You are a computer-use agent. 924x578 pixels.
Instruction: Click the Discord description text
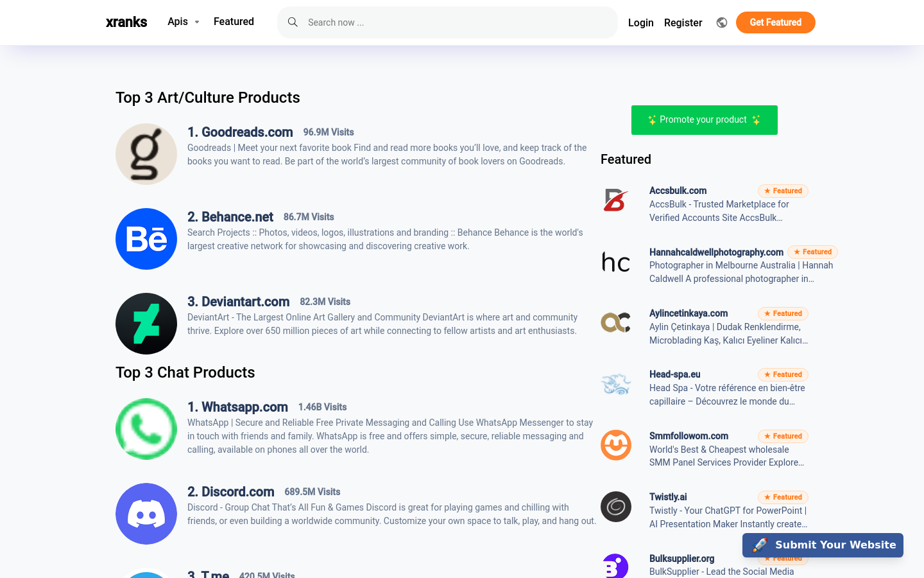point(392,514)
